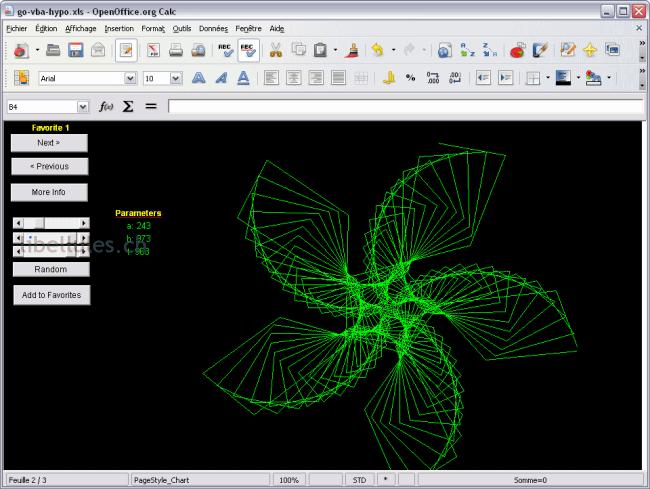The image size is (650, 489).
Task: Run the Spellcheck icon
Action: click(225, 50)
